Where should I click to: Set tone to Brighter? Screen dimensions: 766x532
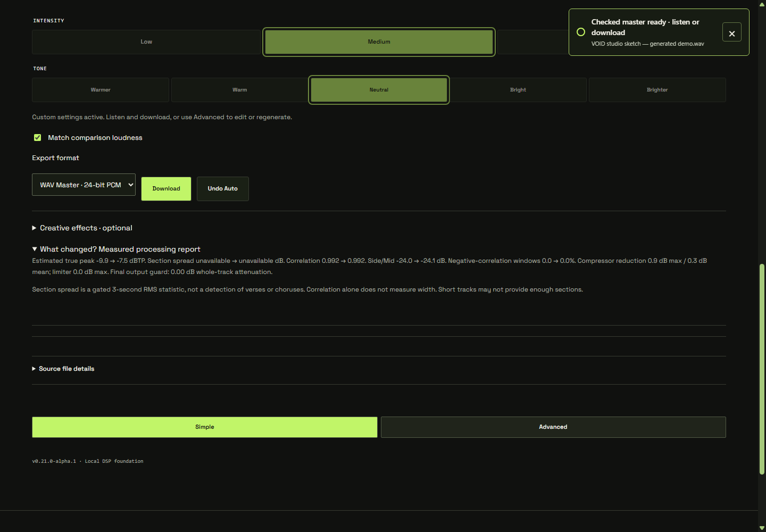tap(657, 90)
